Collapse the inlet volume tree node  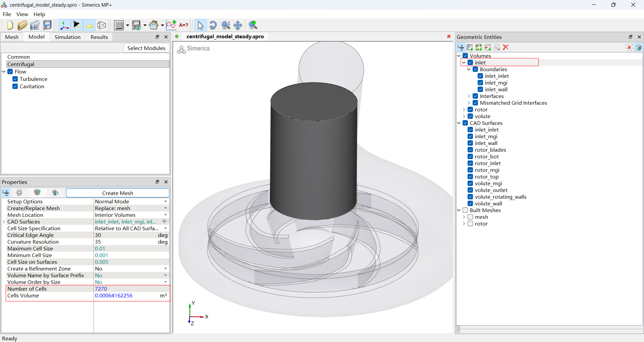coord(464,62)
